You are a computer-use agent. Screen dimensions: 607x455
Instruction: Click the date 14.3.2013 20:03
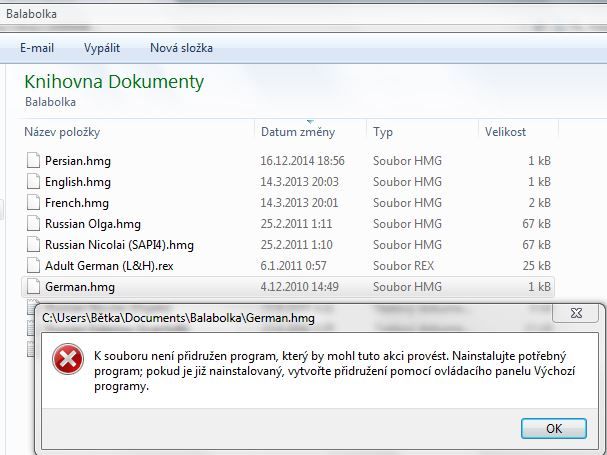(x=299, y=182)
